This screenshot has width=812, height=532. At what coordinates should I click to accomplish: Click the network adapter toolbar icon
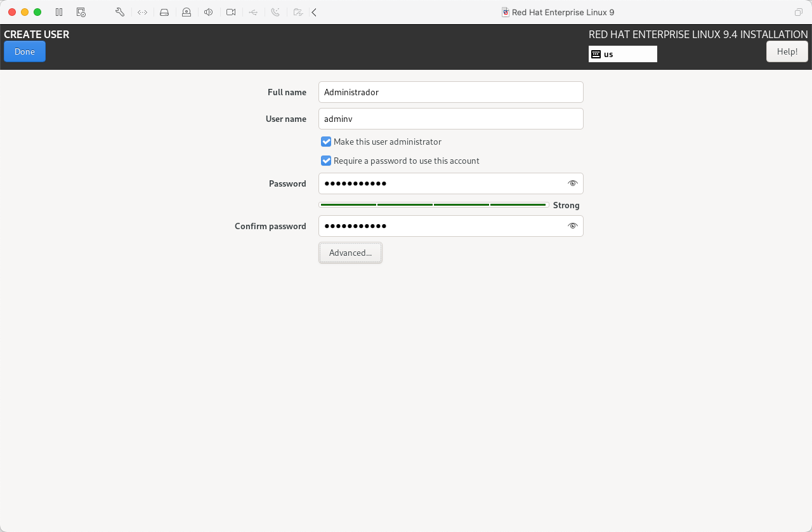(x=142, y=12)
